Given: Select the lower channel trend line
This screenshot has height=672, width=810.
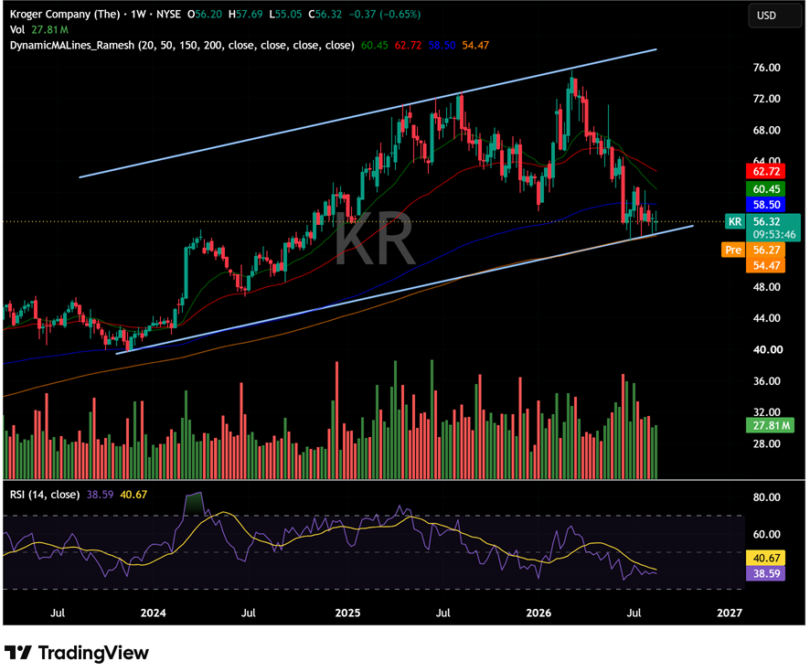Looking at the screenshot, I should pos(404,290).
